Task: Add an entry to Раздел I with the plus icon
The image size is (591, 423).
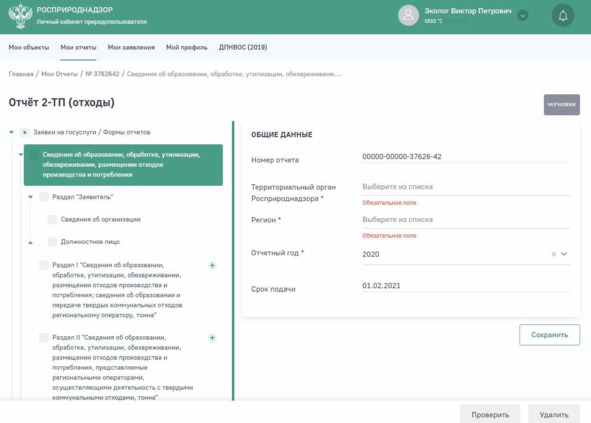Action: click(x=212, y=265)
